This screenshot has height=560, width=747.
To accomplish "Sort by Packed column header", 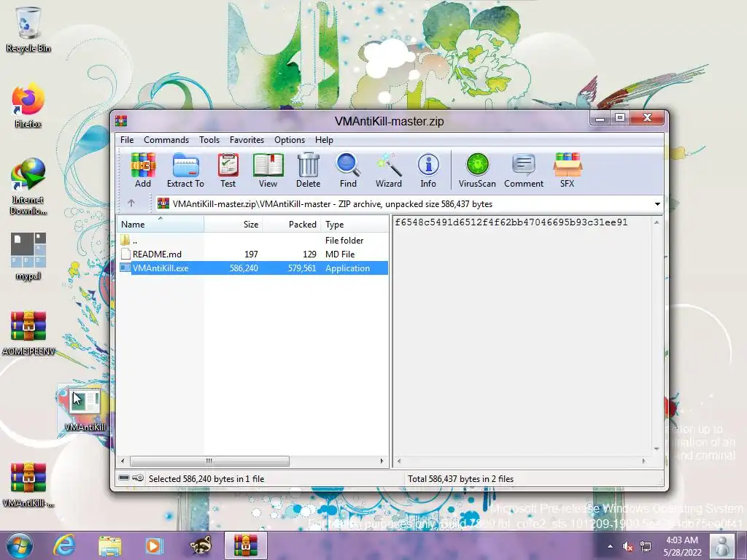I will [291, 225].
